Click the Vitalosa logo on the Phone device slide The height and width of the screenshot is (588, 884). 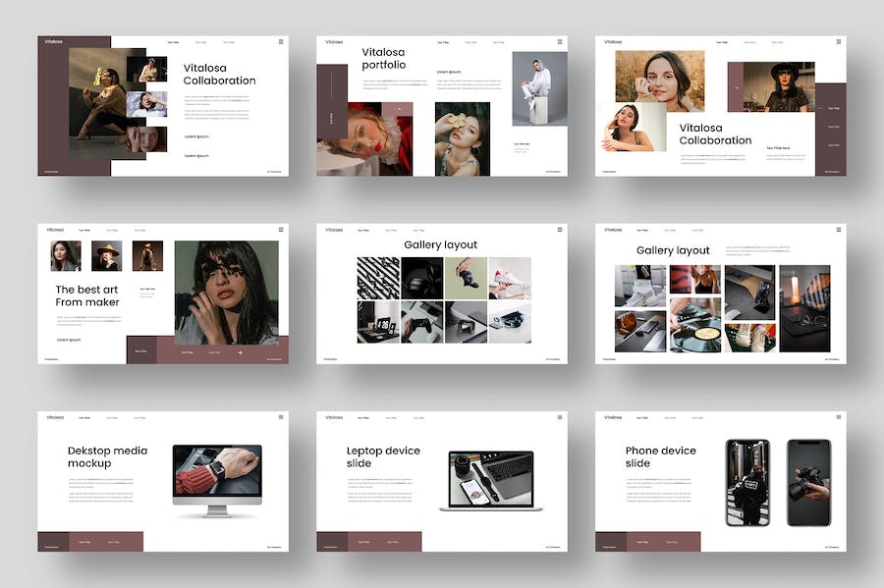click(613, 417)
